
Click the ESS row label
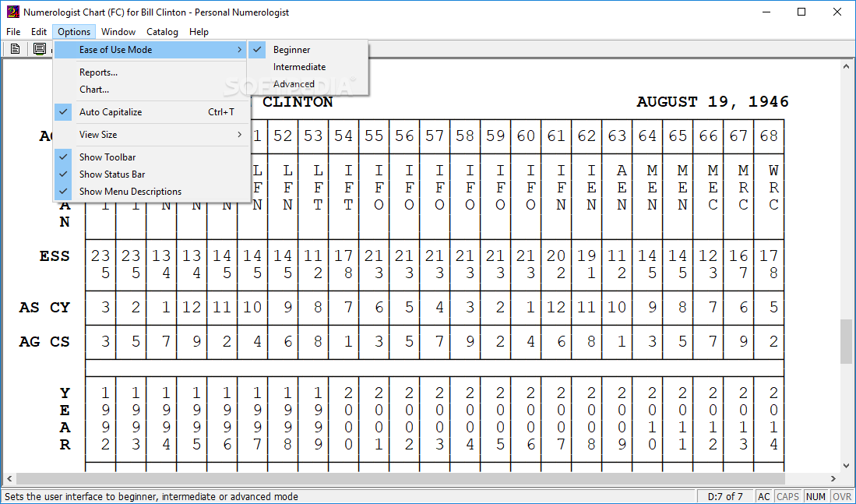55,256
